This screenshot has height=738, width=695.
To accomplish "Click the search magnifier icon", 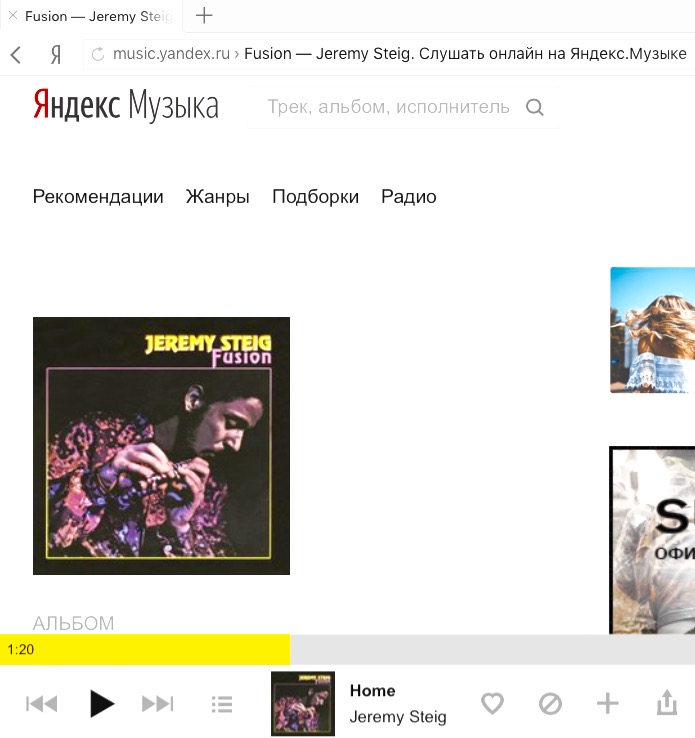I will [535, 107].
